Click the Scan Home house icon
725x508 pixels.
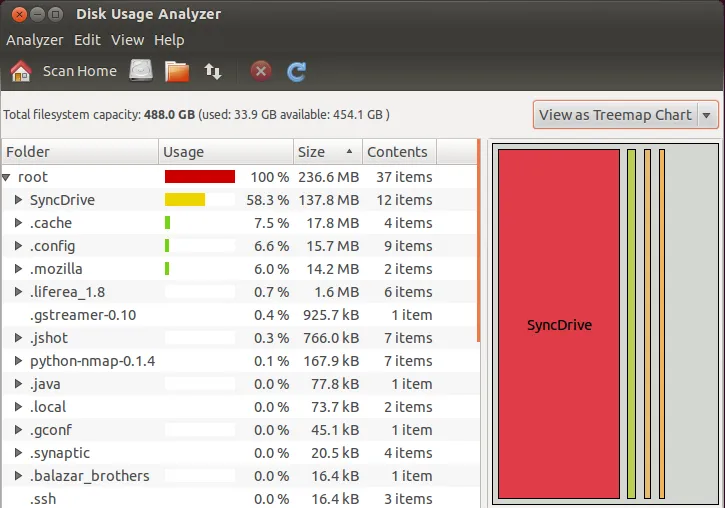click(20, 71)
